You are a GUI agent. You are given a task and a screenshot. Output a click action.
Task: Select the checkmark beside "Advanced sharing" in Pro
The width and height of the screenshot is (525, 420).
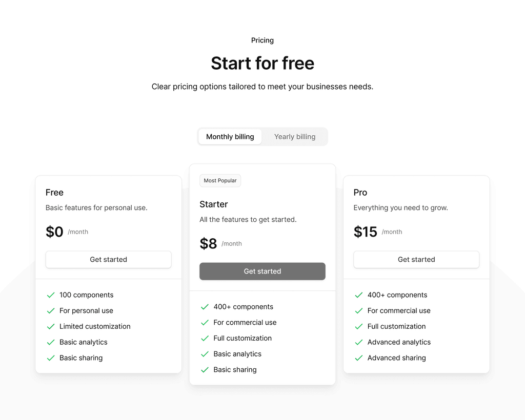tap(358, 358)
